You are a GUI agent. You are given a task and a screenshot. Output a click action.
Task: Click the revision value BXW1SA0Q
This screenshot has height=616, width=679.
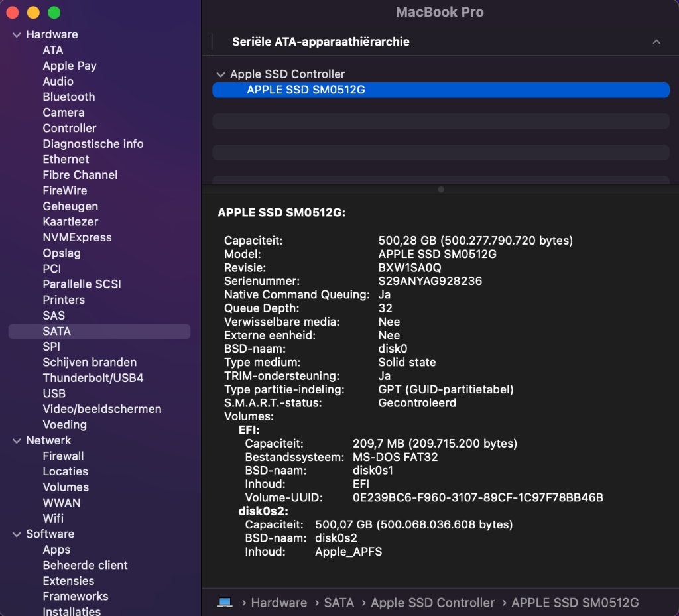(410, 268)
